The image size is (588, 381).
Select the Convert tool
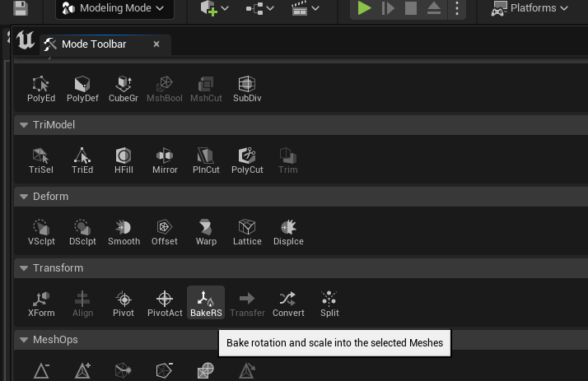[x=288, y=304]
